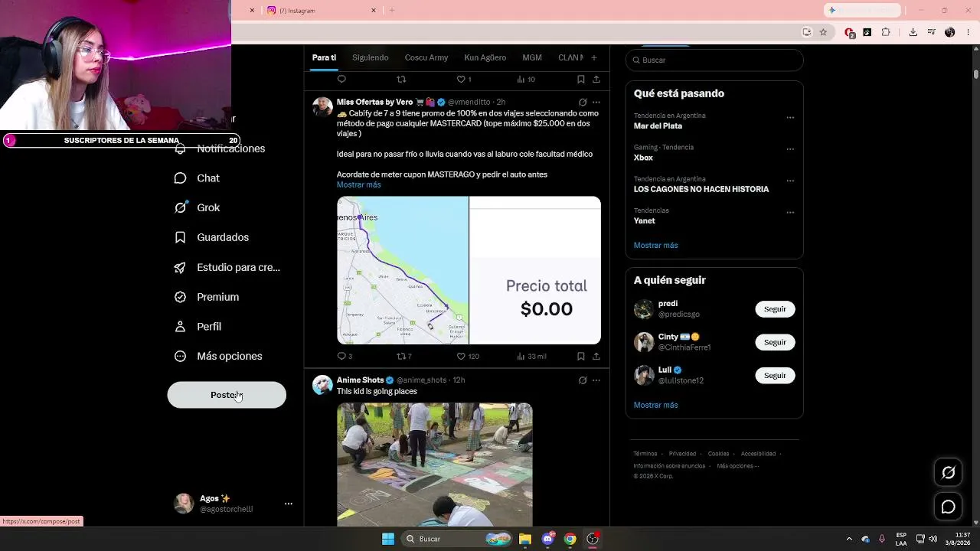Open options for Xbox trend
The image size is (980, 551).
[790, 149]
